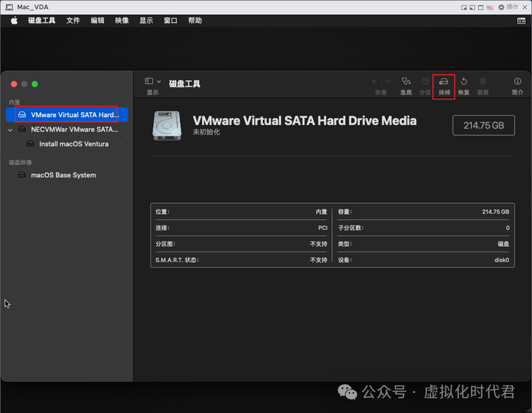Click the eject icon beside Install macOS Ventura
The width and height of the screenshot is (532, 413).
(121, 144)
